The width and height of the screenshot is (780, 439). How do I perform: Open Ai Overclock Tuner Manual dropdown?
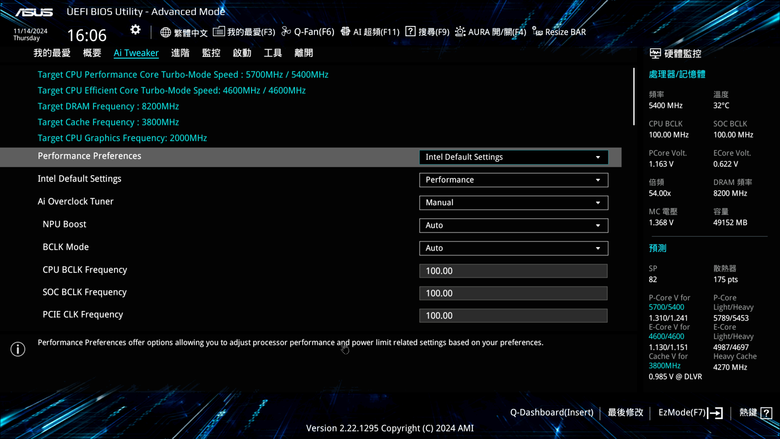513,203
